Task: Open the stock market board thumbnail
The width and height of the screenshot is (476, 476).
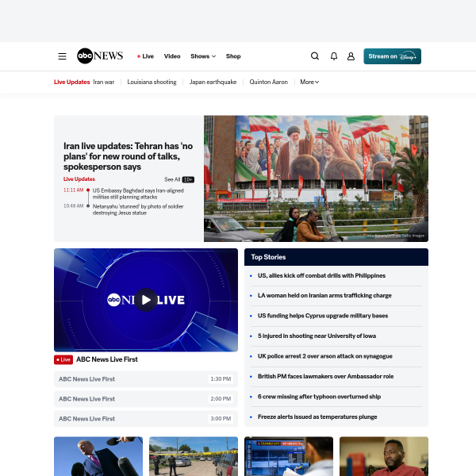Action: click(x=289, y=456)
